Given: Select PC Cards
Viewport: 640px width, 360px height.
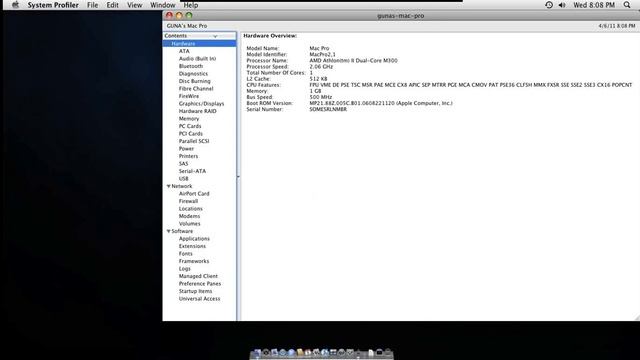Looking at the screenshot, I should click(190, 126).
